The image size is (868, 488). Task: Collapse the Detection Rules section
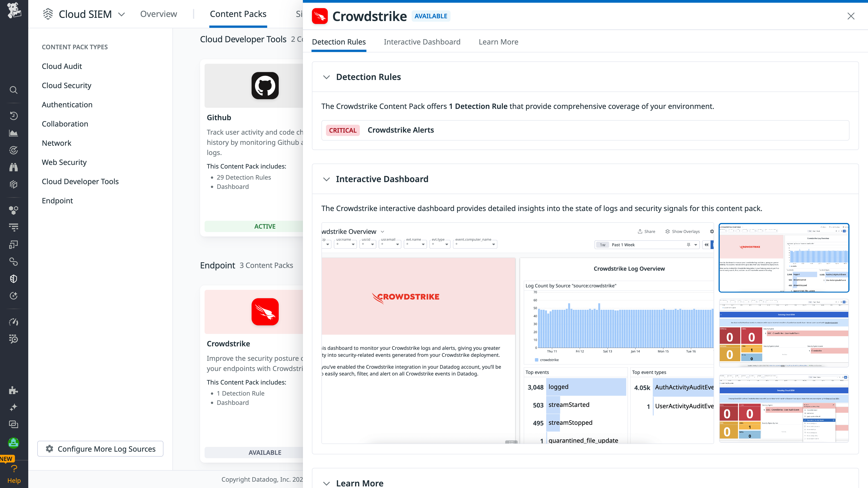[x=326, y=77]
